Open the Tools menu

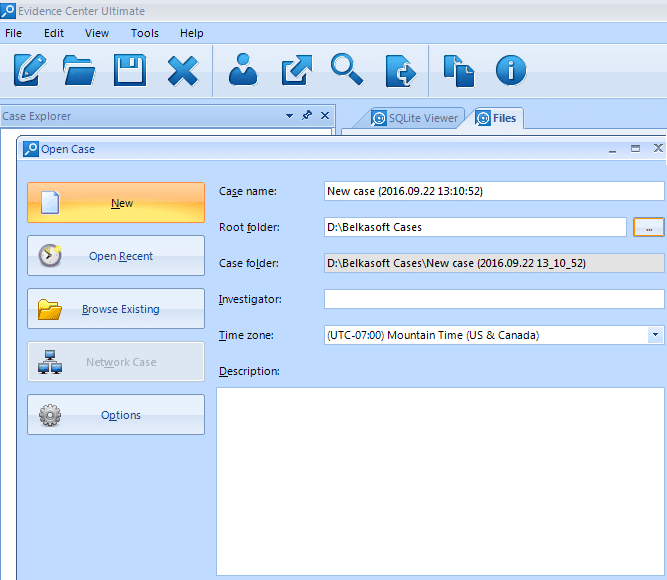pos(145,33)
